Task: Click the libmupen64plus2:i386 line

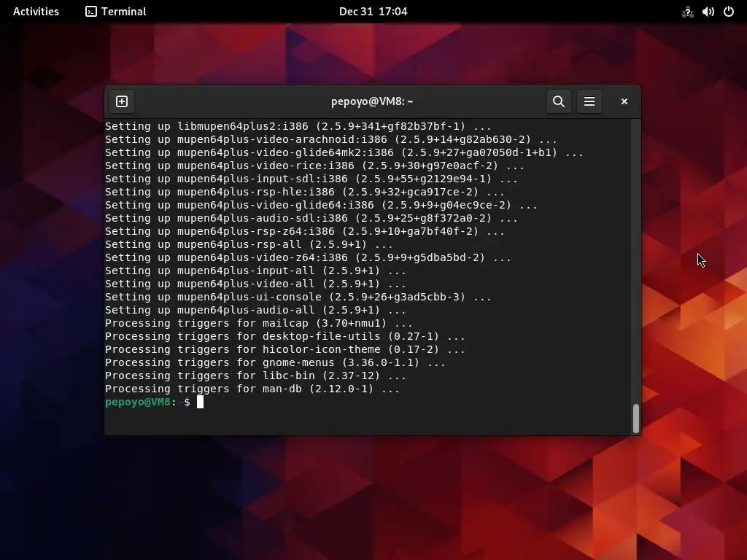Action: (298, 126)
